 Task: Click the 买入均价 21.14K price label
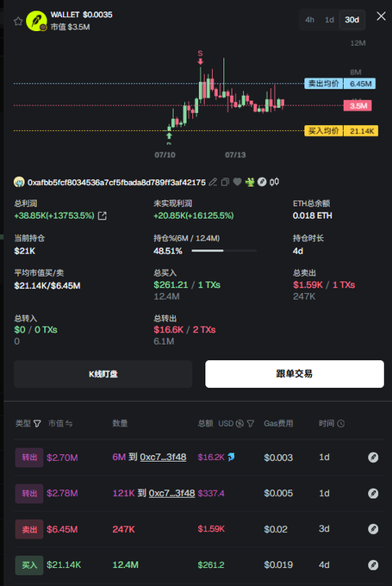(x=341, y=131)
